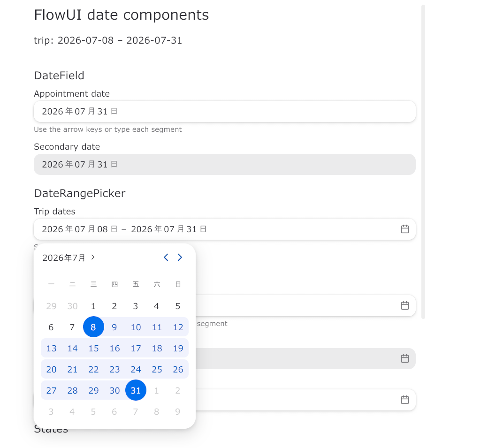
Task: Click the calendar icon on the second range picker
Action: [x=404, y=305]
